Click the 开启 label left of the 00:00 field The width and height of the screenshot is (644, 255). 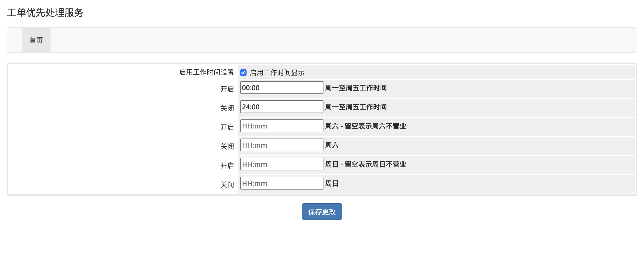(227, 89)
